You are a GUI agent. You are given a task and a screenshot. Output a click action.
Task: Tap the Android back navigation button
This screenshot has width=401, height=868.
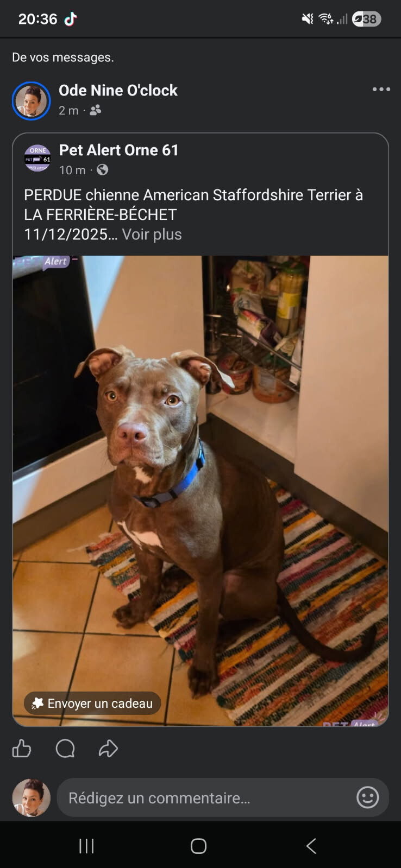point(311,846)
